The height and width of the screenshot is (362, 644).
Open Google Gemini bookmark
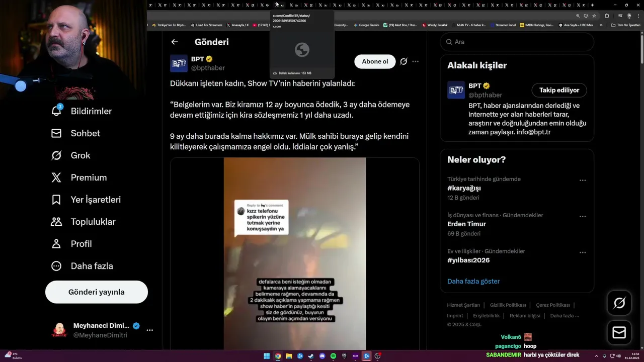(x=366, y=25)
